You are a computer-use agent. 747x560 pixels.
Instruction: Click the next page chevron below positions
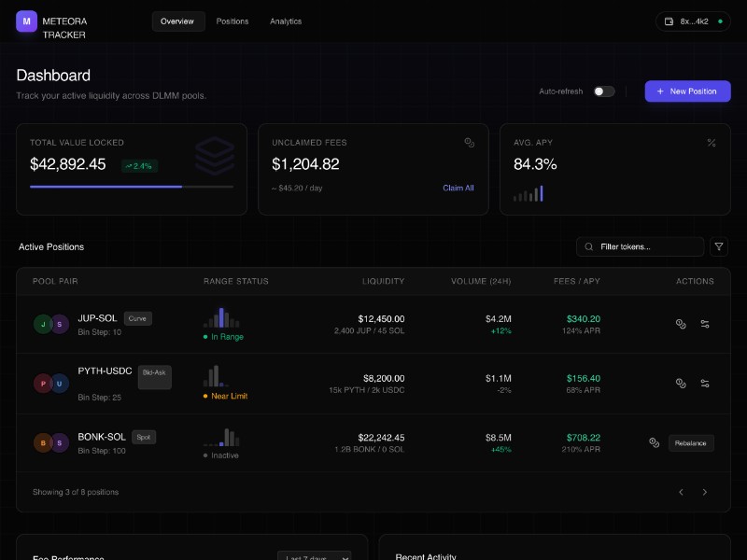[705, 492]
